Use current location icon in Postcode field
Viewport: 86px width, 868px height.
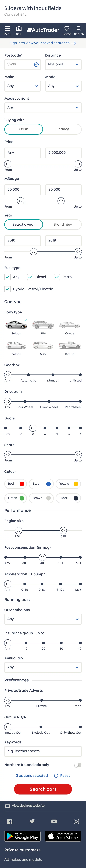[36, 64]
